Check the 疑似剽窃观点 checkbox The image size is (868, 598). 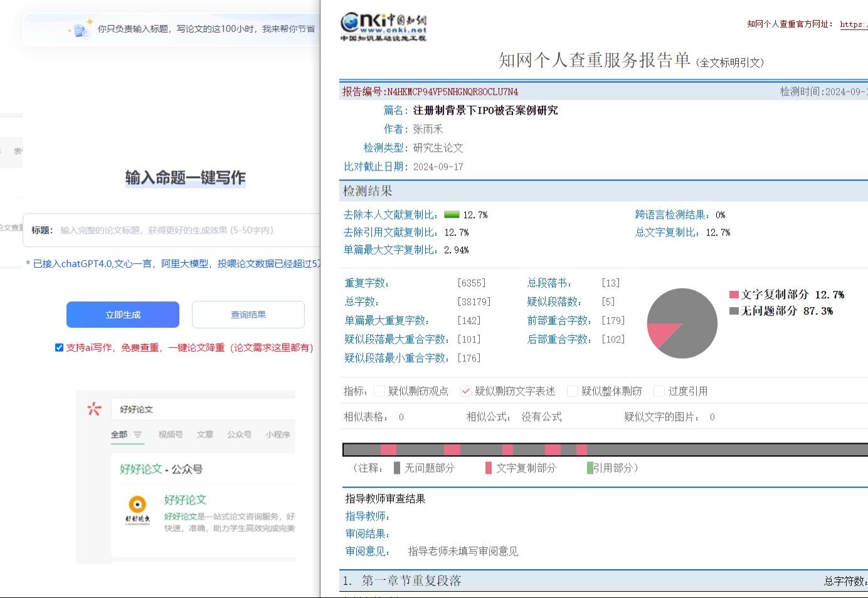tap(379, 391)
